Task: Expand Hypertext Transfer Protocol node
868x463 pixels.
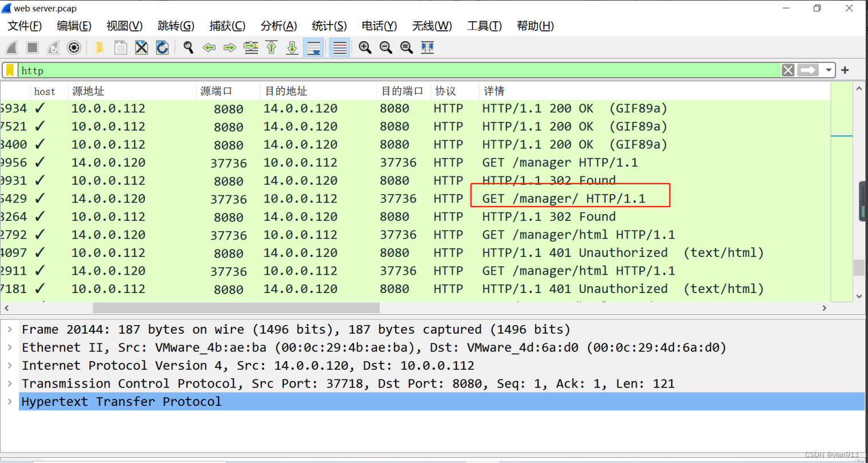Action: 10,401
